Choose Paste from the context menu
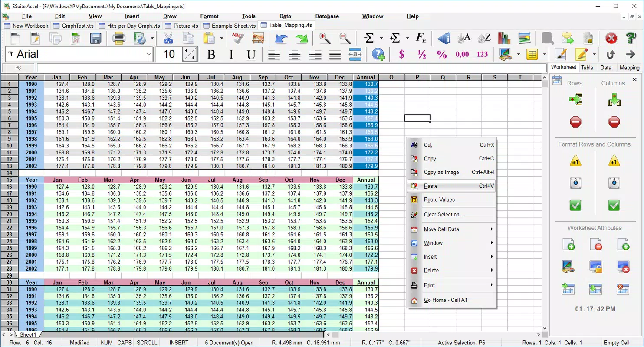Screen dimensions: 644x347 [x=451, y=186]
